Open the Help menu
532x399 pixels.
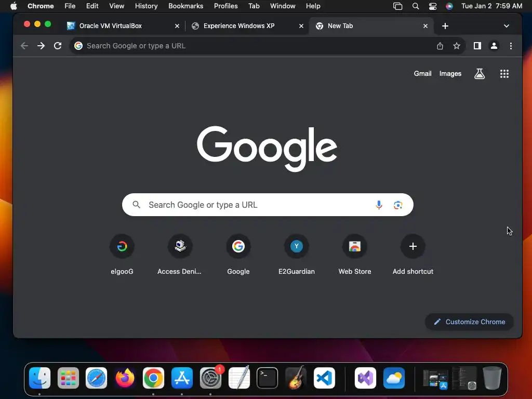click(313, 6)
